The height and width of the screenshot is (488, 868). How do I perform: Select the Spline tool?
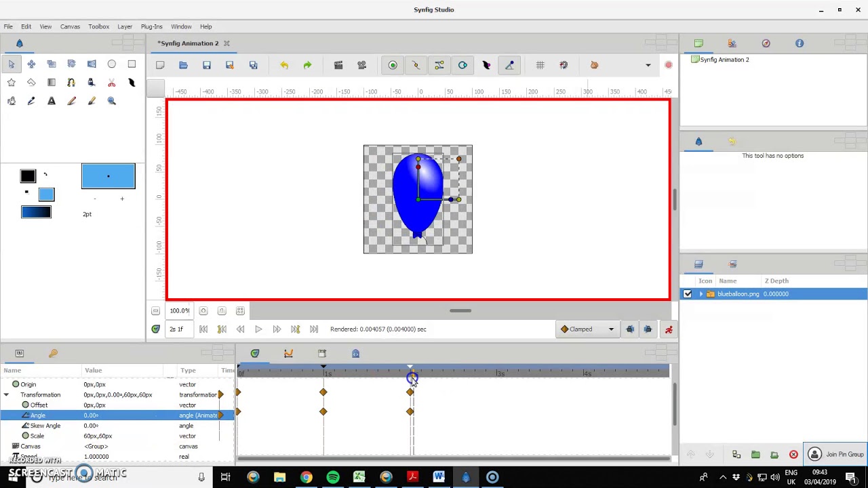pyautogui.click(x=71, y=83)
